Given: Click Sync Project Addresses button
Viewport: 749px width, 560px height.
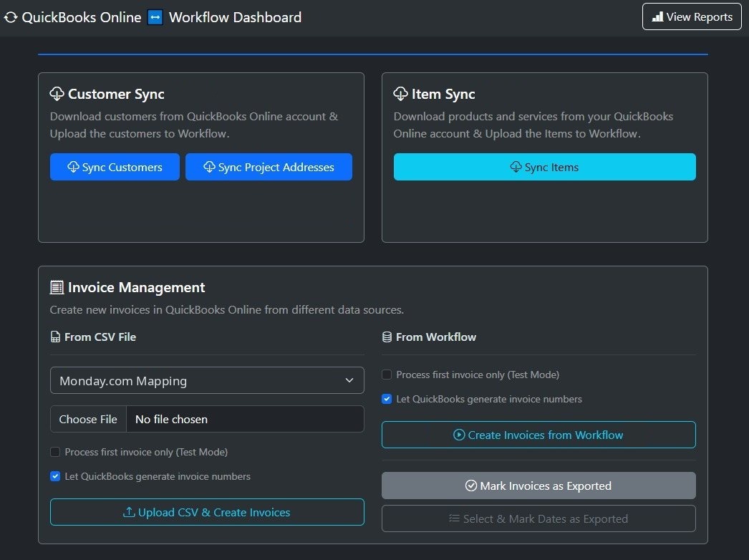Looking at the screenshot, I should click(269, 167).
